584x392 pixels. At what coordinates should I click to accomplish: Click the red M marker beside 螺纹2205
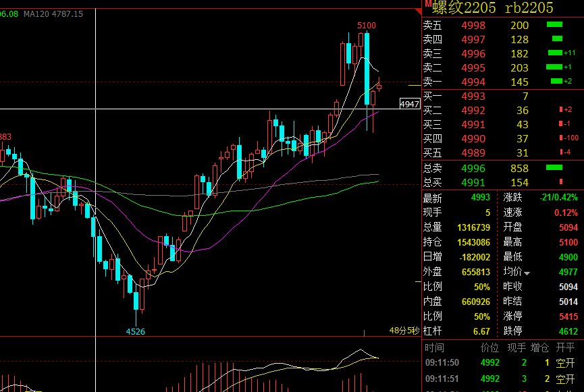click(428, 4)
